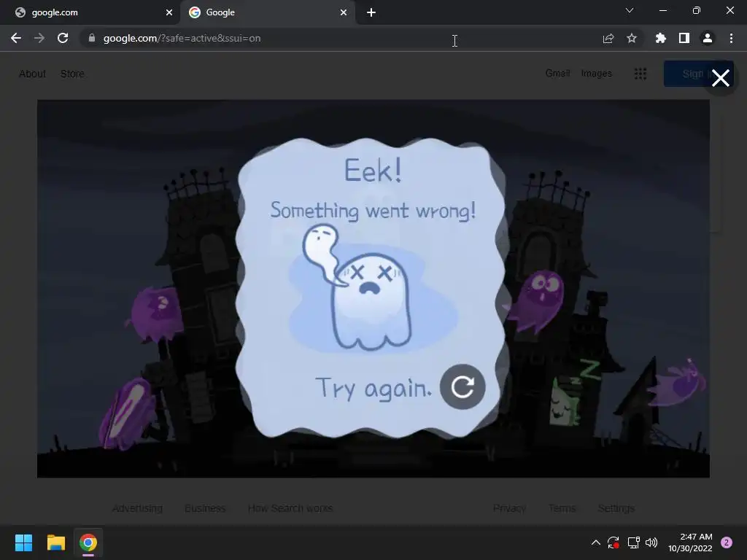Image resolution: width=747 pixels, height=560 pixels.
Task: Click the Sign in button
Action: (x=698, y=74)
